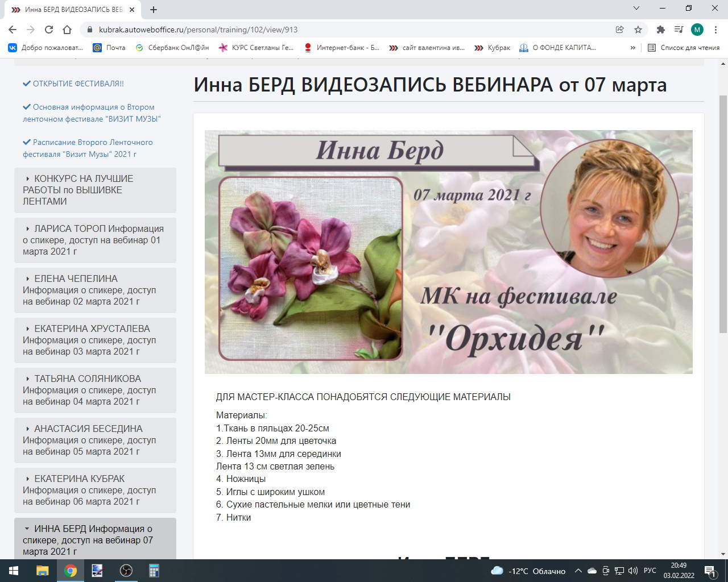Image resolution: width=728 pixels, height=582 pixels.
Task: Open the Windows notification center icon
Action: coord(710,571)
